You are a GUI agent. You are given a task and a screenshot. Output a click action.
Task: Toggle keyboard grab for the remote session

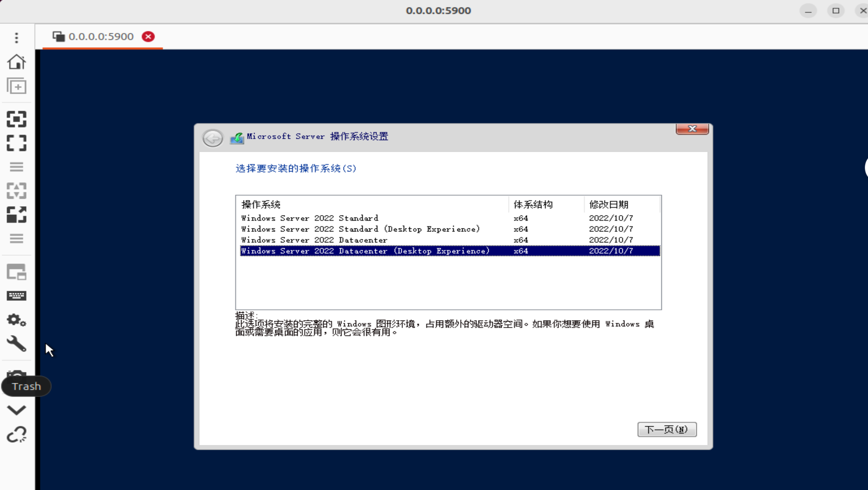16,295
